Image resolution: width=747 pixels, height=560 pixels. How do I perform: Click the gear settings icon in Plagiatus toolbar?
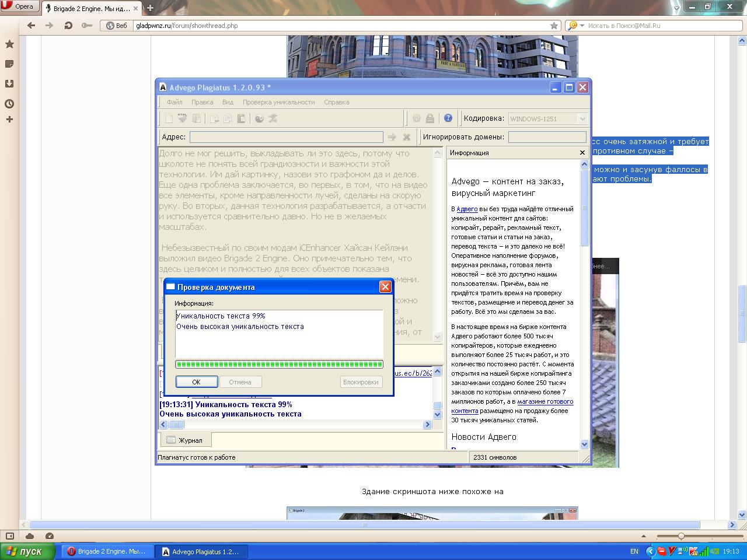(x=416, y=118)
